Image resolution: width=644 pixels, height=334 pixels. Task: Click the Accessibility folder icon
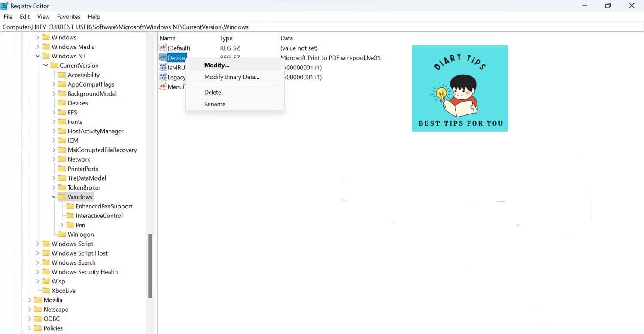pyautogui.click(x=62, y=75)
